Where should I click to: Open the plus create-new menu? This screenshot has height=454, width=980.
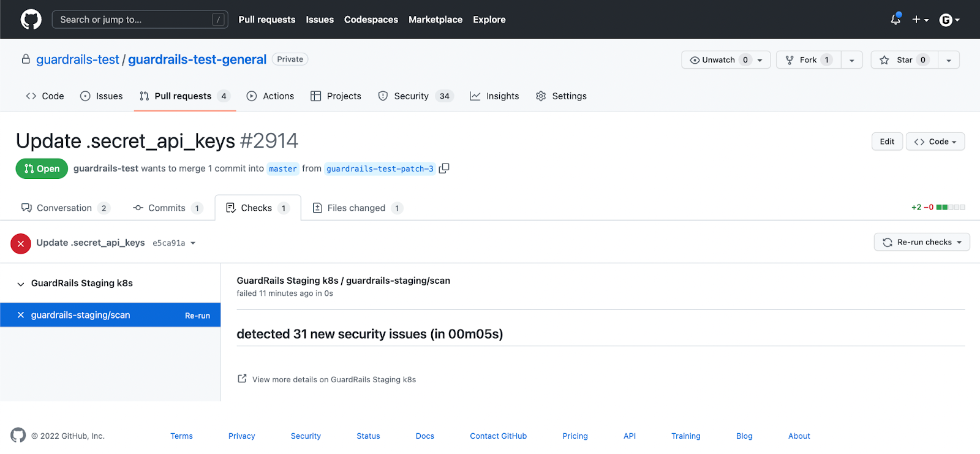pos(920,20)
